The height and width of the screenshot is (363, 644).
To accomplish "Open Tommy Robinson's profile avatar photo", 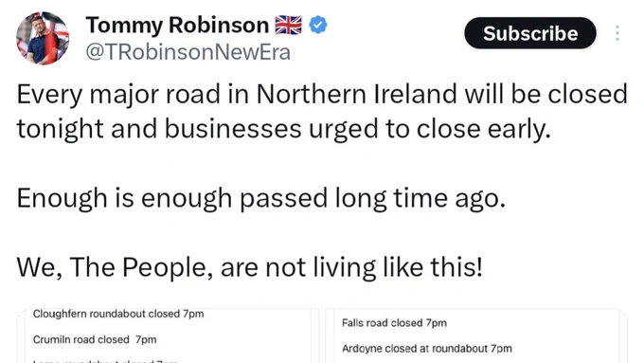I will [x=43, y=38].
